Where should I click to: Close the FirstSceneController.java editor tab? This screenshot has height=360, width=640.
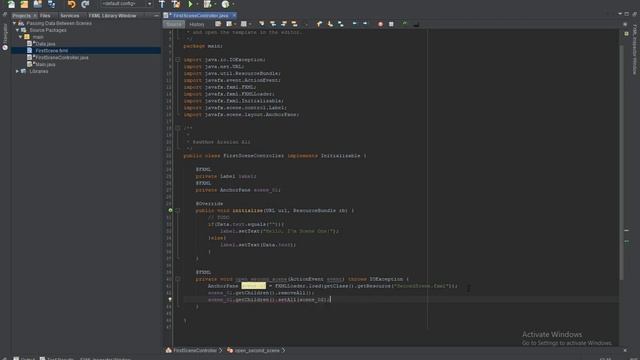coord(234,16)
